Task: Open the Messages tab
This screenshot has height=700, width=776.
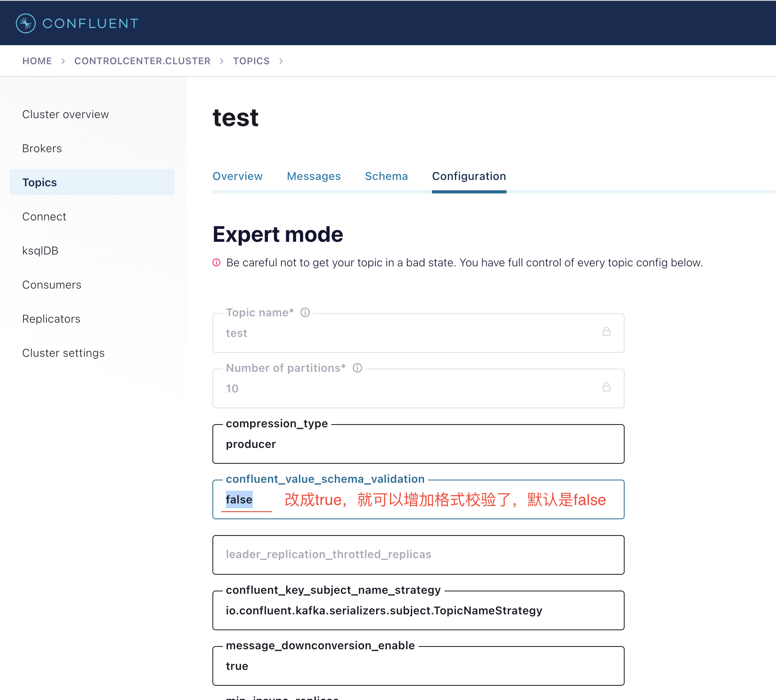Action: (x=313, y=176)
